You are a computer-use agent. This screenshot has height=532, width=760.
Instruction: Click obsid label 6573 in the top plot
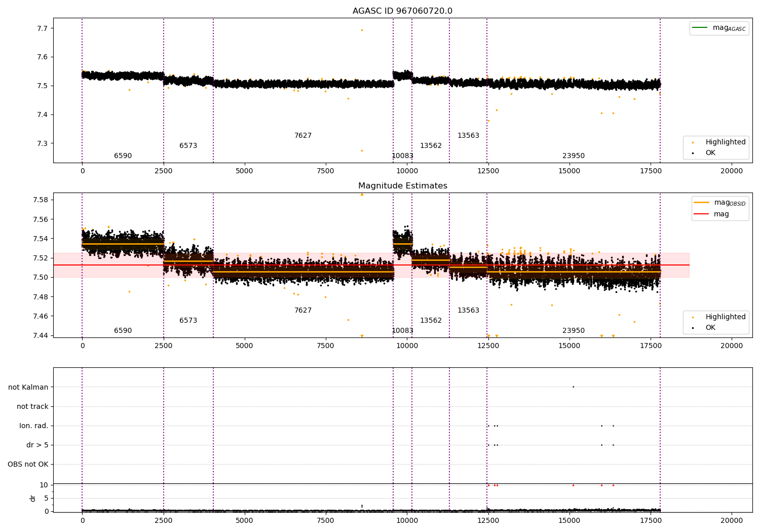tap(188, 146)
